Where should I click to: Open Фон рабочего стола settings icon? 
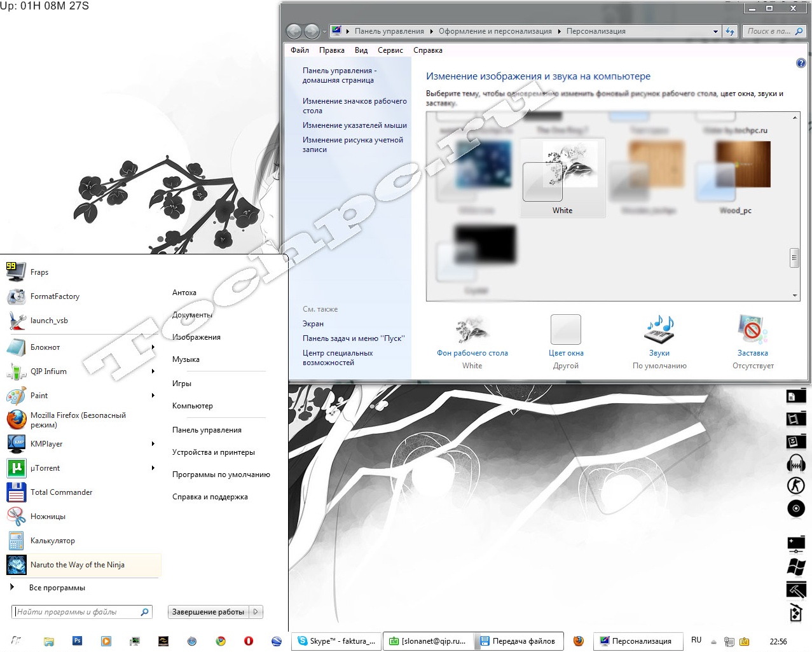pos(472,329)
